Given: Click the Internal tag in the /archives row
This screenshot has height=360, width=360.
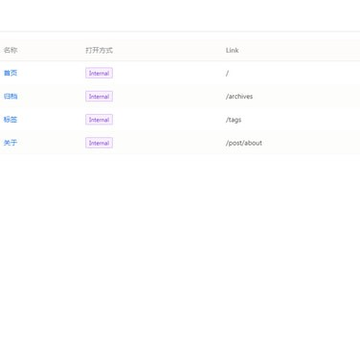Looking at the screenshot, I should tap(99, 96).
